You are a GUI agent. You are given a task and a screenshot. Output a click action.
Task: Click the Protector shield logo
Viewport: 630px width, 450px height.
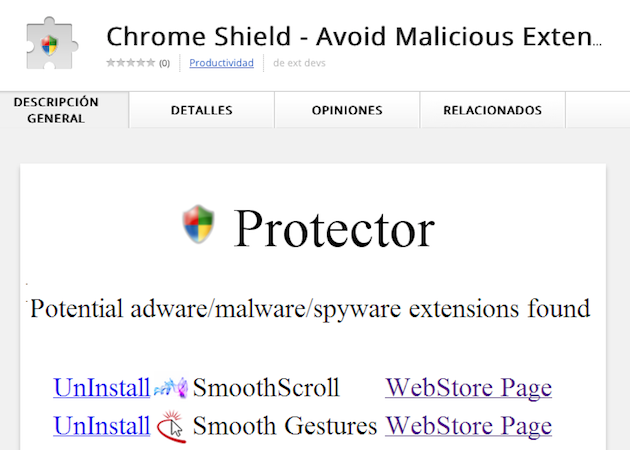click(x=198, y=224)
